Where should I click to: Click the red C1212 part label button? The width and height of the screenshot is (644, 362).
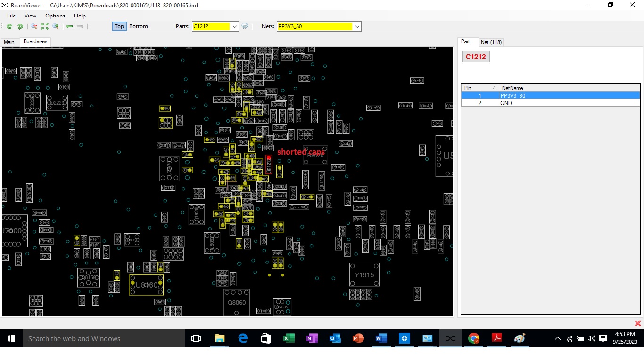click(476, 57)
